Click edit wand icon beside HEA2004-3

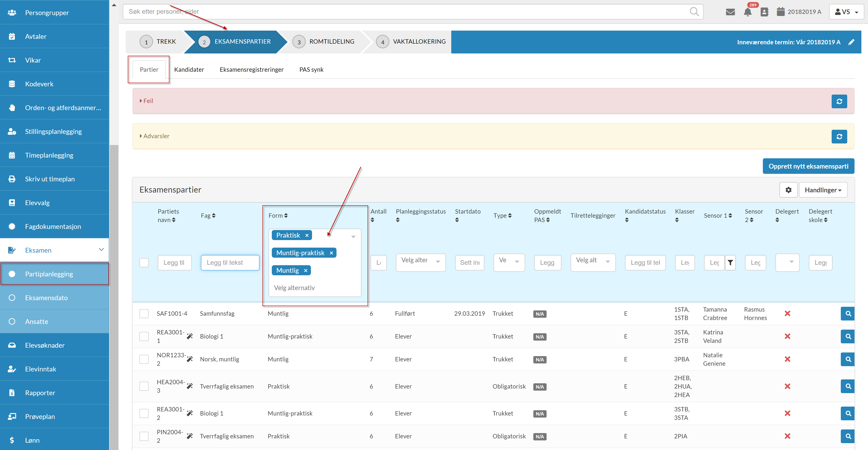pyautogui.click(x=190, y=386)
